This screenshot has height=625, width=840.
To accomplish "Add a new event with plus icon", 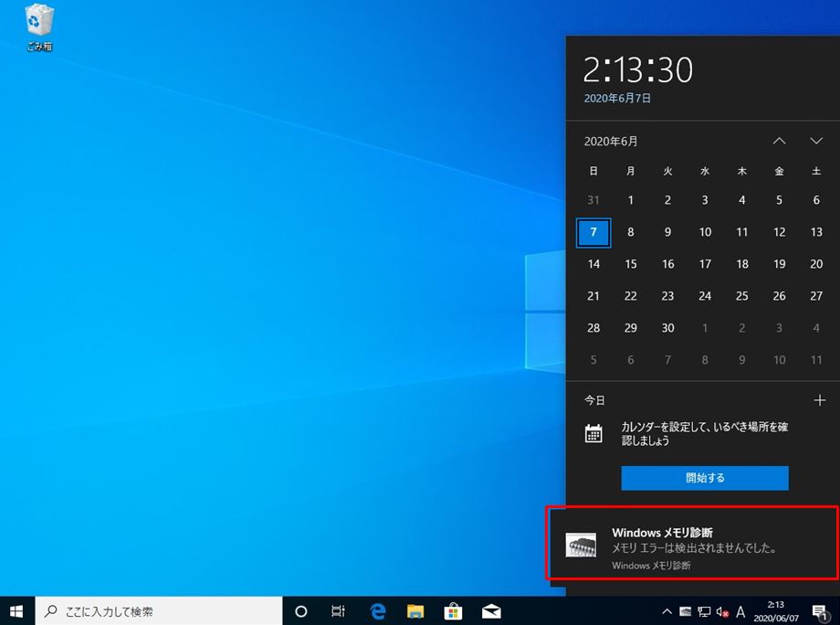I will [x=819, y=400].
